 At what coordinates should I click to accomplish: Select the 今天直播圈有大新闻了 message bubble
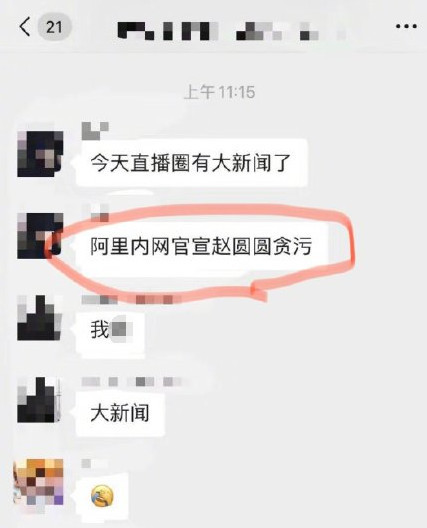(x=192, y=163)
